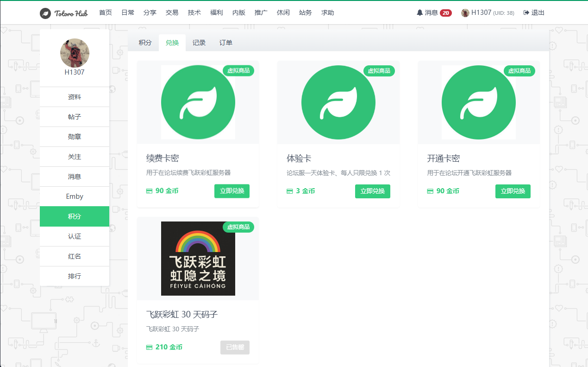The width and height of the screenshot is (588, 367).
Task: Click the 3 金币 price text
Action: point(306,191)
